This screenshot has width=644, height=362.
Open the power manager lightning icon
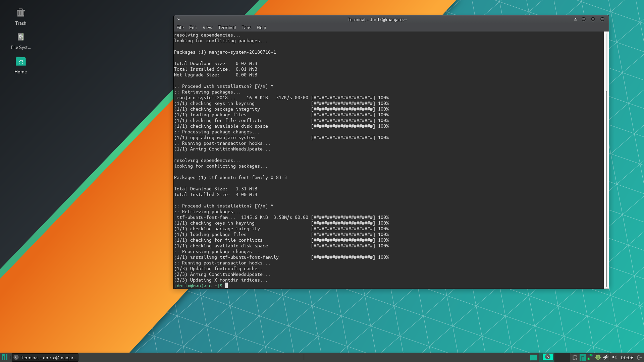point(606,357)
